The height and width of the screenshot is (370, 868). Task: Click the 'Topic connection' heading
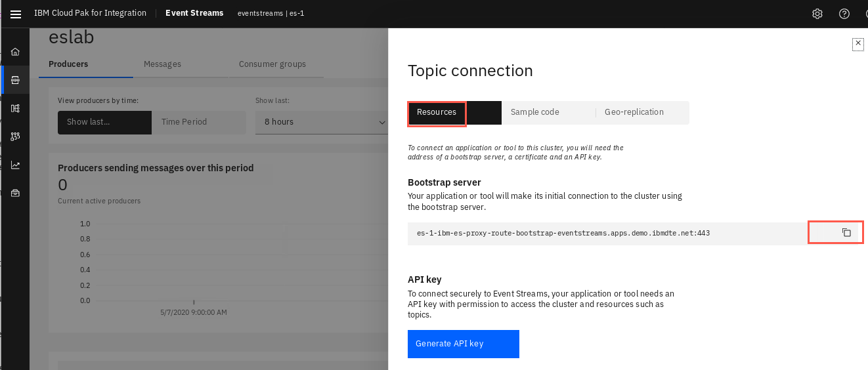(x=470, y=71)
